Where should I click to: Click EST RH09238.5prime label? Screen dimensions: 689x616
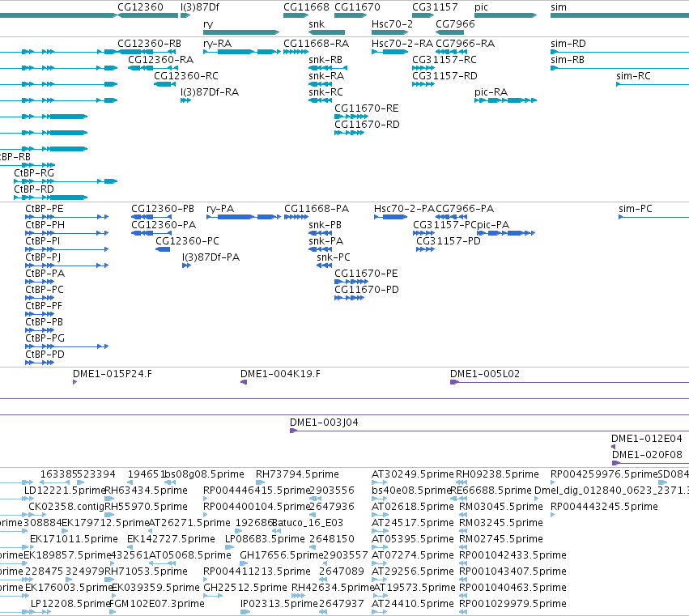497,474
